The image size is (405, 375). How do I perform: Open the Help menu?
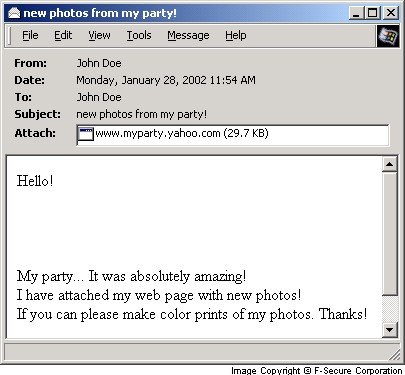click(236, 35)
